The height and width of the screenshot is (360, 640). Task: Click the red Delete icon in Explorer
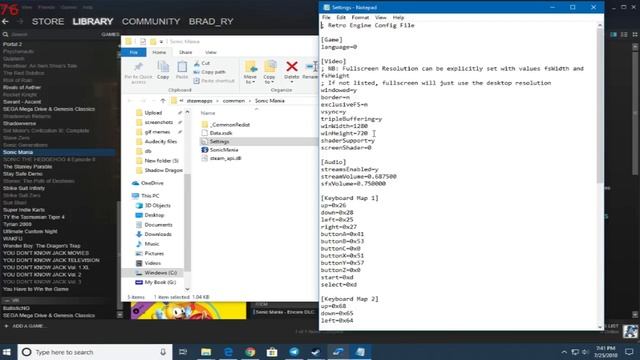[291, 67]
